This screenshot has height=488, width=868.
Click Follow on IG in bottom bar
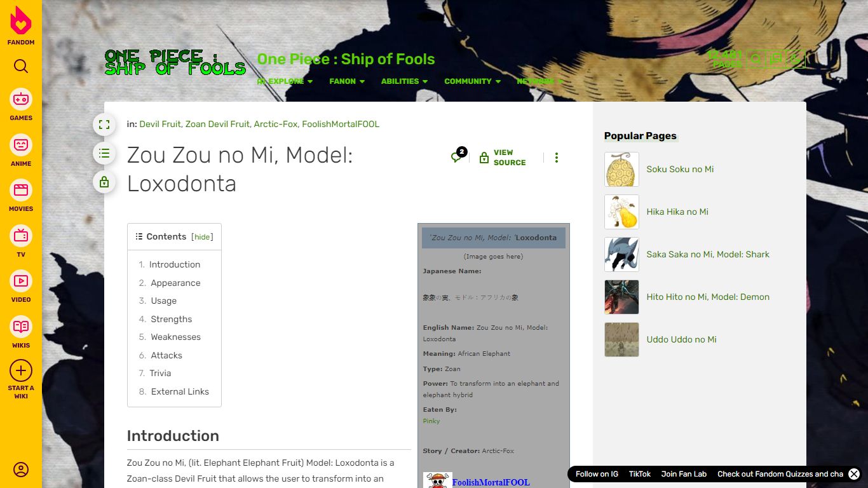597,474
